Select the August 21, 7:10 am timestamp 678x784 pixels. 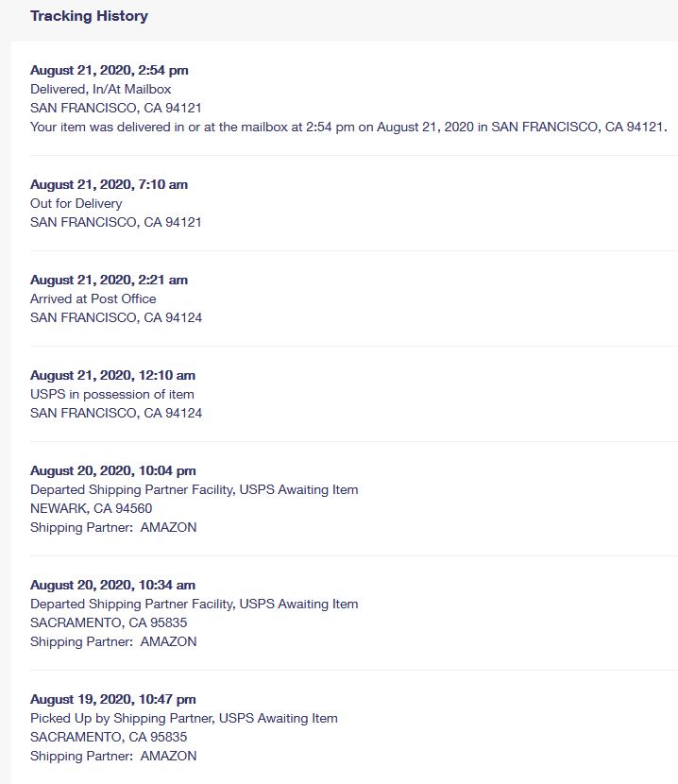click(x=109, y=184)
